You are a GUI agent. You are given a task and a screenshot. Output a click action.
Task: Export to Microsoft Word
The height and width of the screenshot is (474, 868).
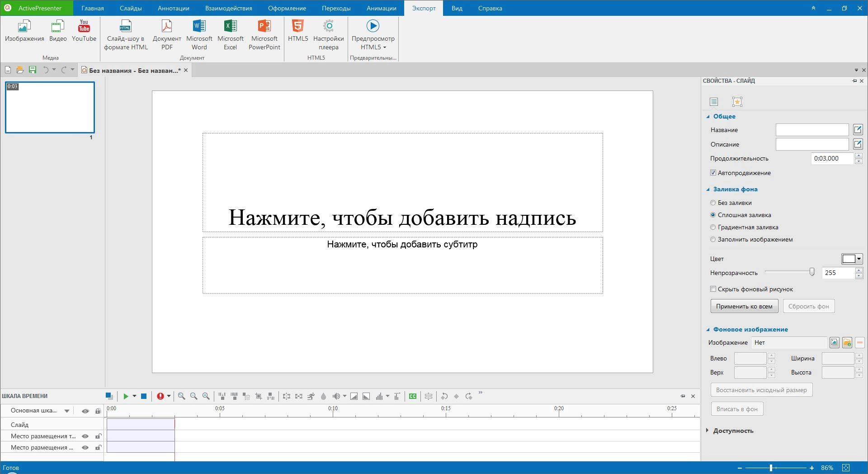point(199,35)
